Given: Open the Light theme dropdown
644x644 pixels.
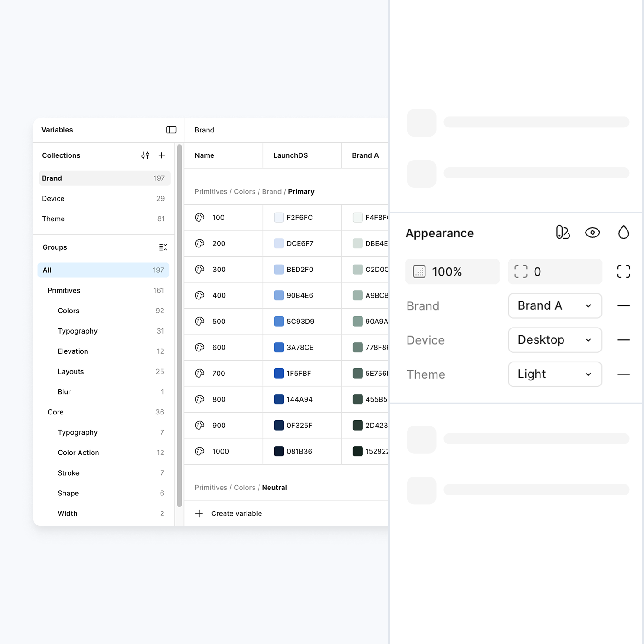Looking at the screenshot, I should pos(555,374).
